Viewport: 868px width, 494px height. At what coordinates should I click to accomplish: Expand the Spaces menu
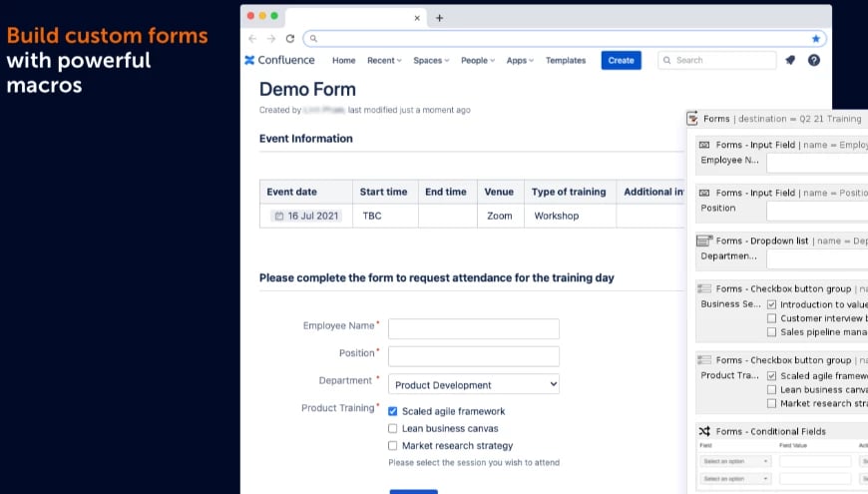[x=431, y=60]
